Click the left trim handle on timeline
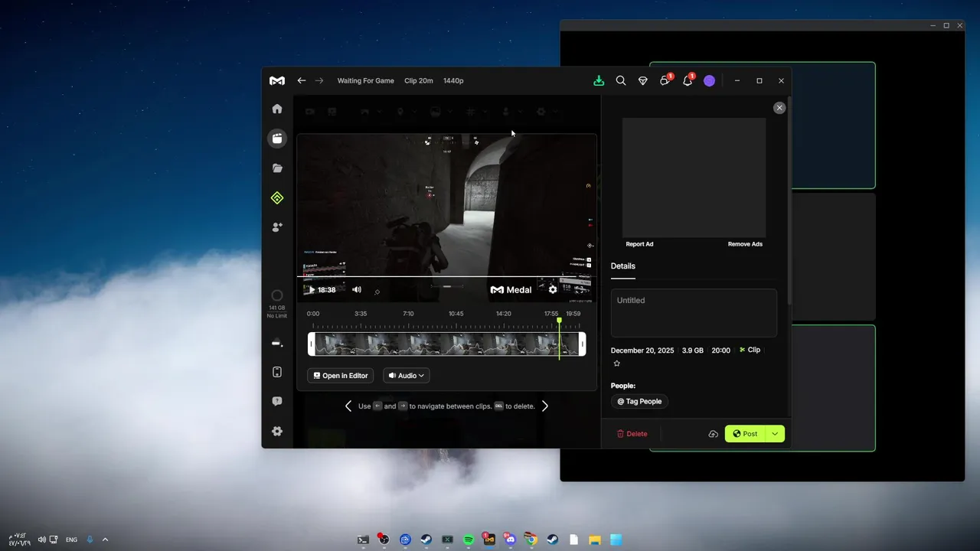This screenshot has width=980, height=551. tap(311, 344)
